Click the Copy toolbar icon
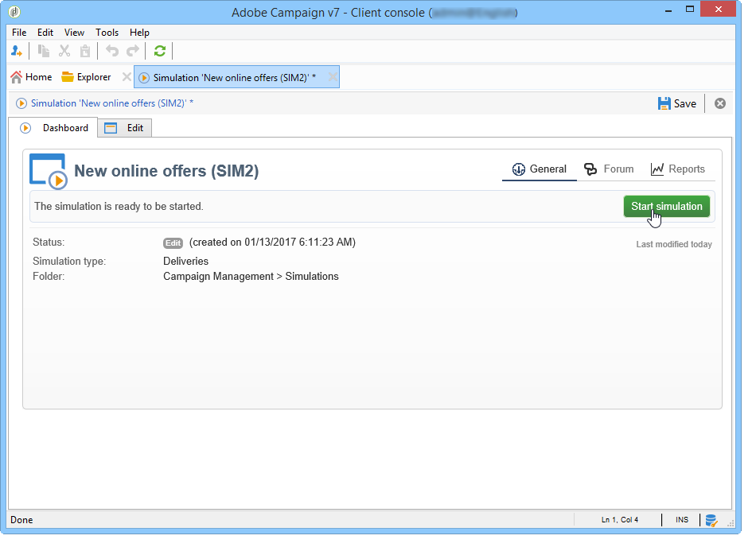Image resolution: width=756 pixels, height=551 pixels. (44, 51)
